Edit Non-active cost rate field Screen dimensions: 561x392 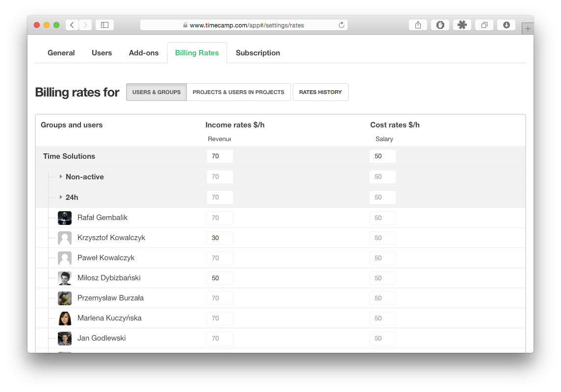pos(382,177)
